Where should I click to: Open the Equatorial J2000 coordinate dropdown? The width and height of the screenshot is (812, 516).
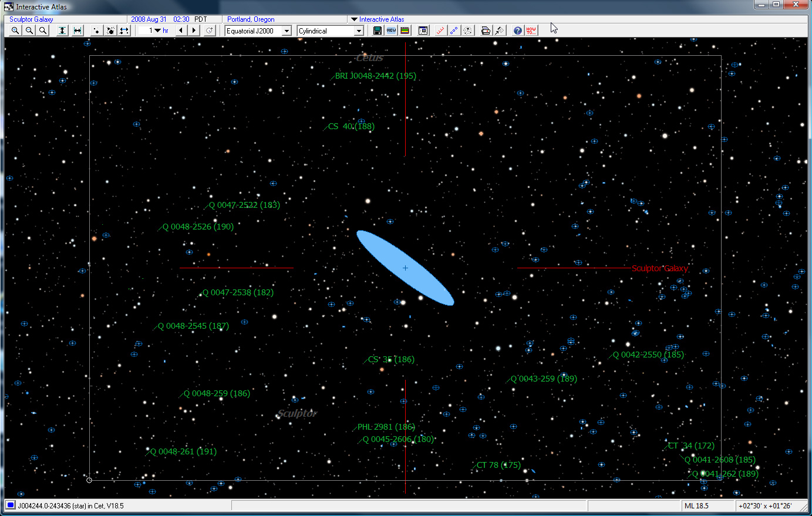[x=287, y=31]
